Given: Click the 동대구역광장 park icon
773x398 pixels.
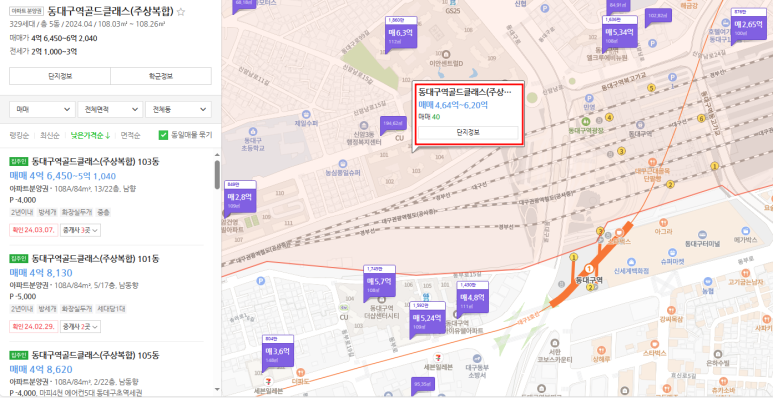Looking at the screenshot, I should point(586,121).
